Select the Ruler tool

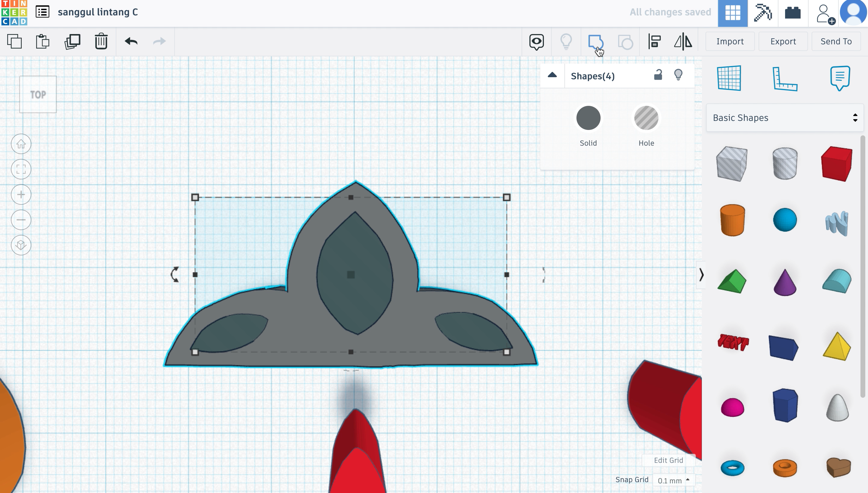pos(785,79)
